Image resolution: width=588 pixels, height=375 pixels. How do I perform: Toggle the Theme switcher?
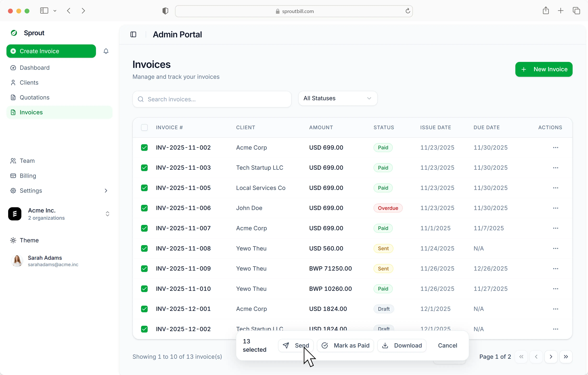click(x=29, y=240)
